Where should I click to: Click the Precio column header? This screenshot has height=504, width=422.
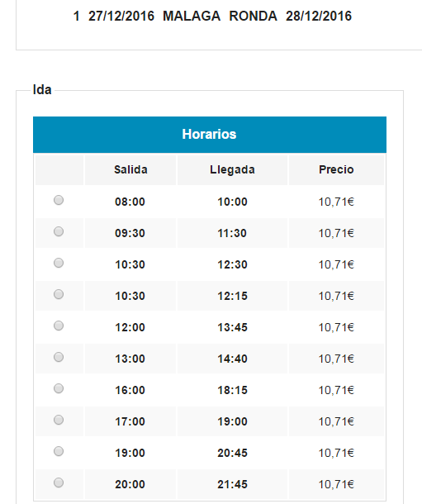[336, 169]
